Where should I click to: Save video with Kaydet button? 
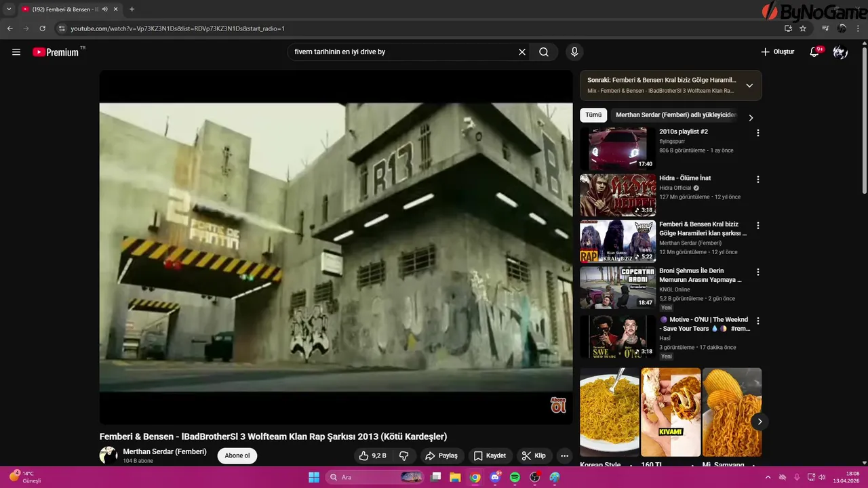[x=490, y=455]
